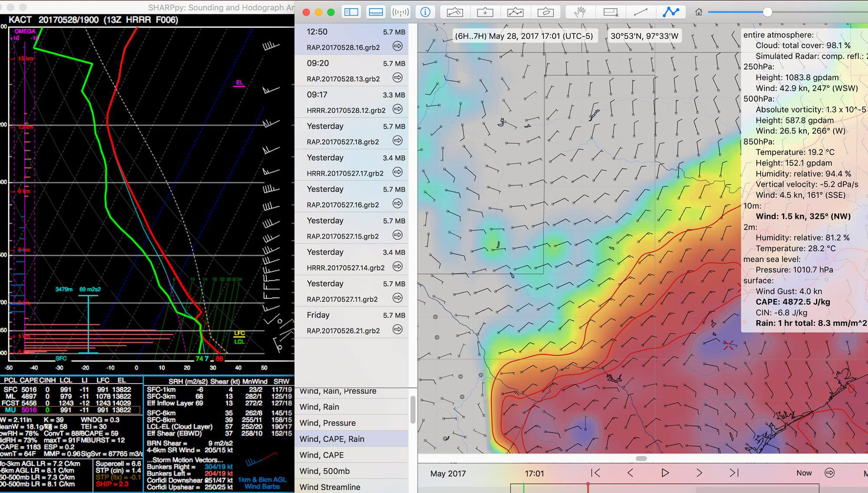The image size is (868, 493).
Task: Select file RAP.20170526.21.grb2 from Friday
Action: coord(352,322)
